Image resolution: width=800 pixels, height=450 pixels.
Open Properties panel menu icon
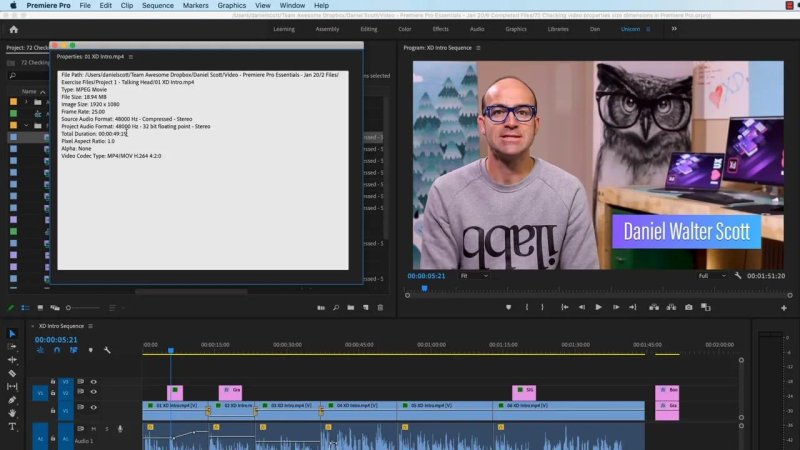pyautogui.click(x=131, y=57)
